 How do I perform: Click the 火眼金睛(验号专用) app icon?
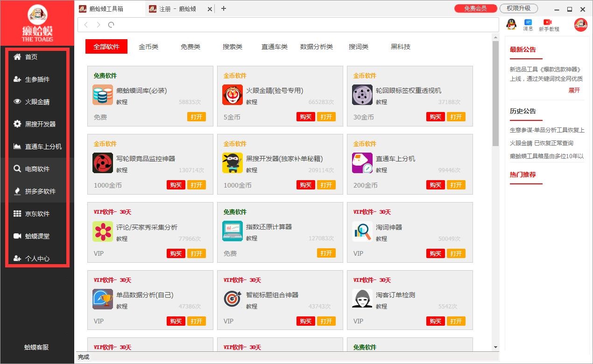pos(233,95)
